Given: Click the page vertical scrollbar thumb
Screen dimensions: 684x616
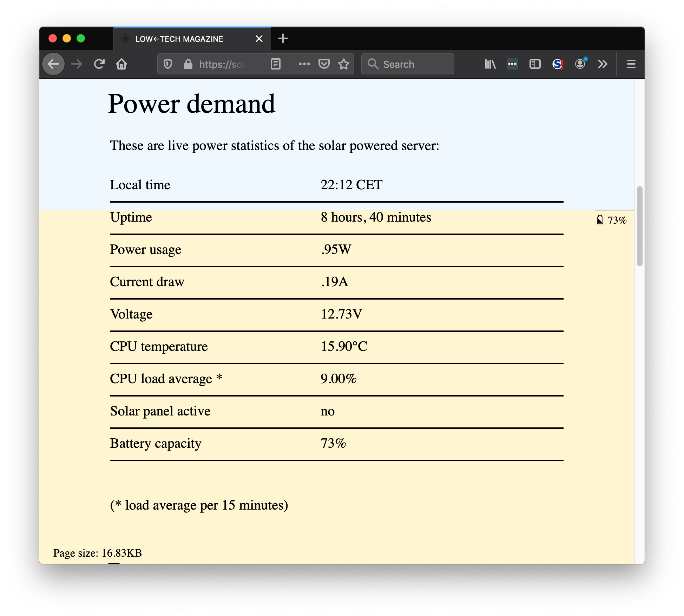Looking at the screenshot, I should [x=640, y=226].
